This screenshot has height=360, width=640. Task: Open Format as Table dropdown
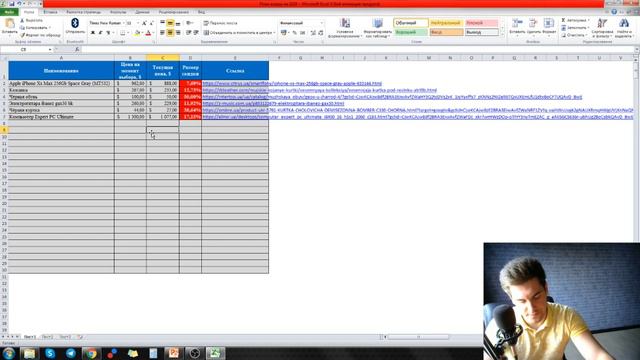[378, 28]
